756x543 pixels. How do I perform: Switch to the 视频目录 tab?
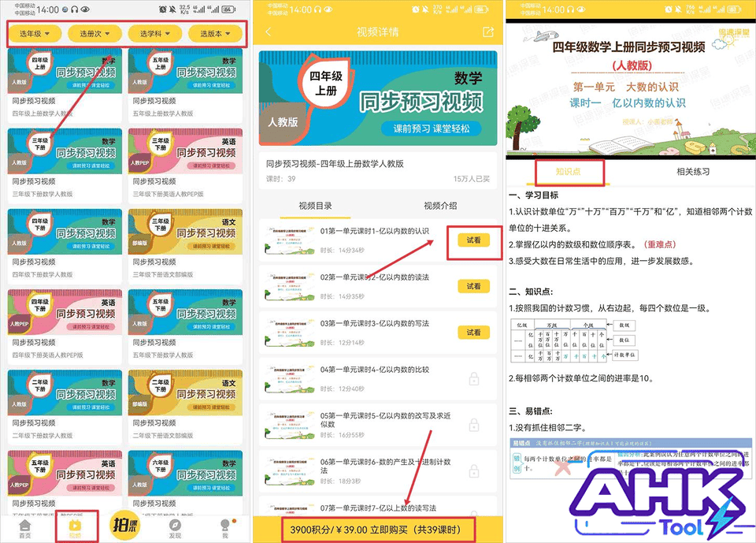[x=315, y=206]
